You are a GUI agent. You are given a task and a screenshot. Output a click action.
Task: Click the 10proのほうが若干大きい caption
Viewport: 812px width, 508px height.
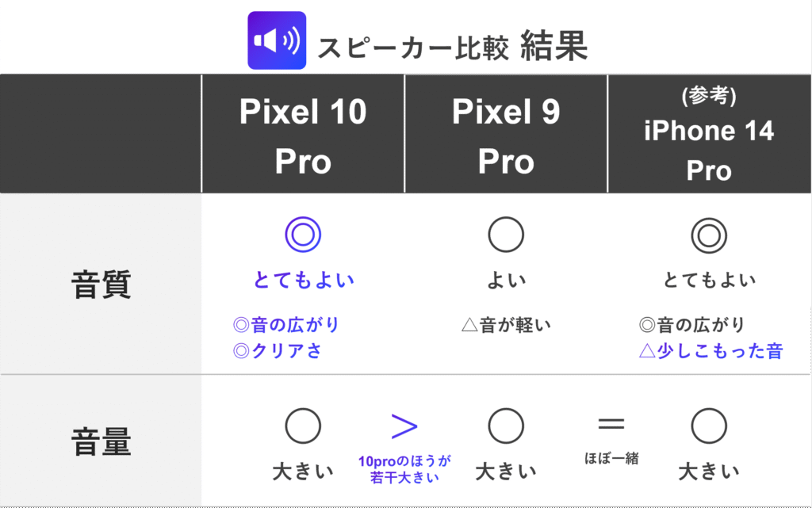click(404, 469)
